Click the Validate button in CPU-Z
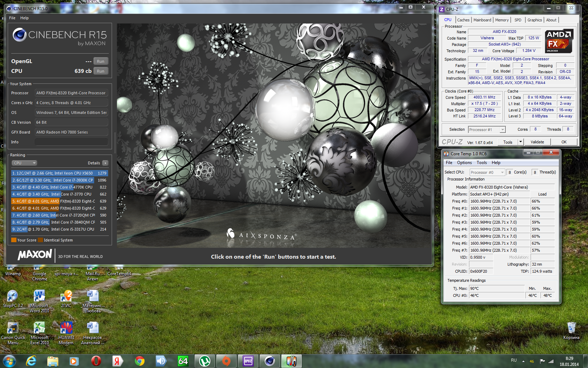Screen dimensions: 588x368 tap(537, 142)
